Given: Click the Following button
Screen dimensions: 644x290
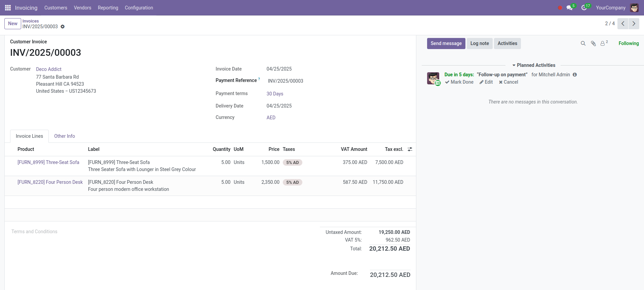Looking at the screenshot, I should 629,43.
